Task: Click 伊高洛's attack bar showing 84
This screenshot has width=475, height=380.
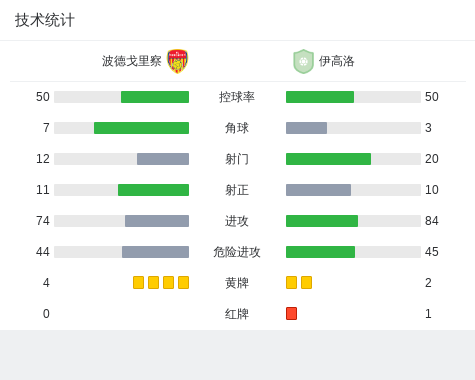Action: click(322, 221)
